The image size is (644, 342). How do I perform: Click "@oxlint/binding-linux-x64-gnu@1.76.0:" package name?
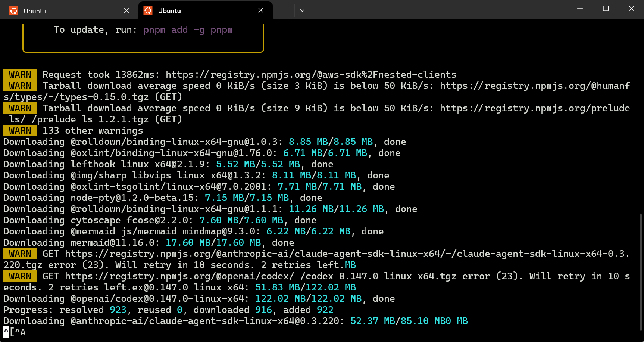tap(174, 153)
